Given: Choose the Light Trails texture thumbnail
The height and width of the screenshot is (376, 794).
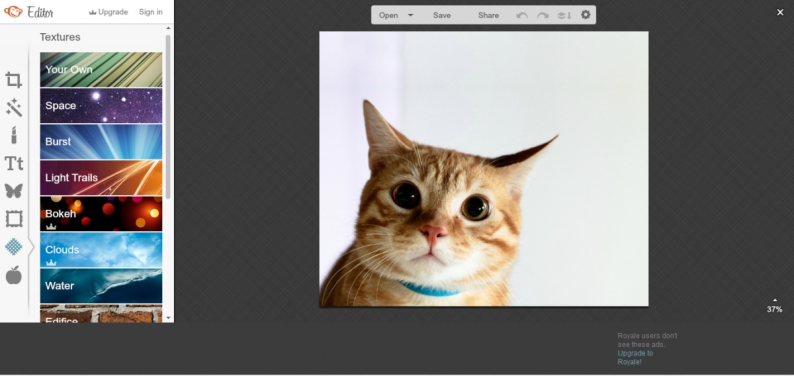Looking at the screenshot, I should click(x=101, y=178).
